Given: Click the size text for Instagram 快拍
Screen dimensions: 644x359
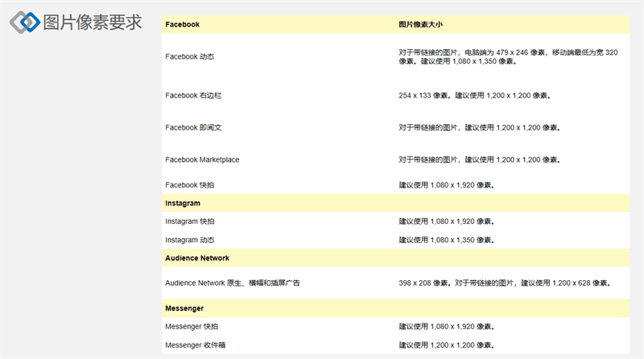Looking at the screenshot, I should pyautogui.click(x=447, y=221).
